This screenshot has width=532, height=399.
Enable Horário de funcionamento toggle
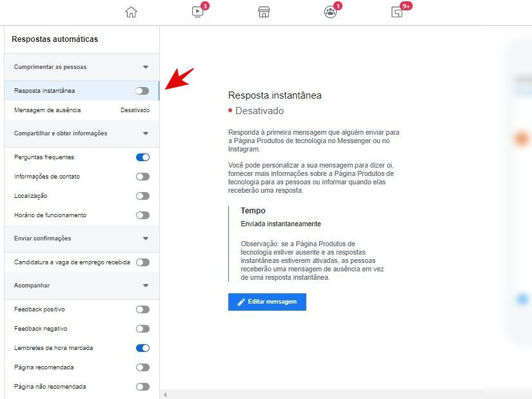[x=143, y=215]
